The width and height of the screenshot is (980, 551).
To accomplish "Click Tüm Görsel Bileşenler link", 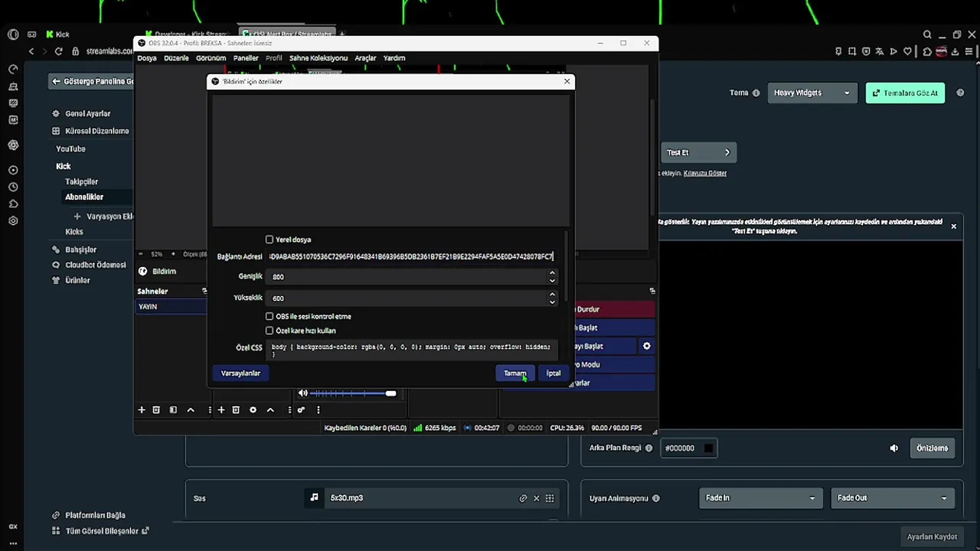I will pos(102,531).
